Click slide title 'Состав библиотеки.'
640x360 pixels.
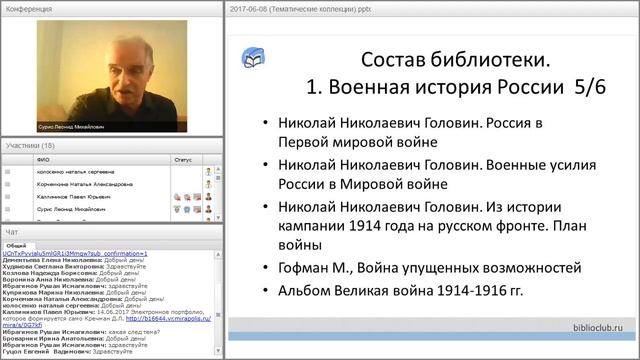[x=456, y=60]
